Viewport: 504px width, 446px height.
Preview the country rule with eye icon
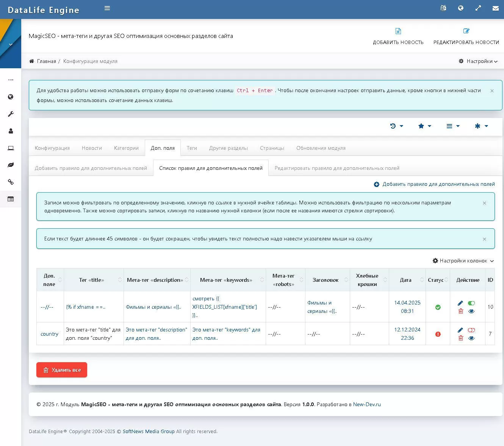pos(471,338)
